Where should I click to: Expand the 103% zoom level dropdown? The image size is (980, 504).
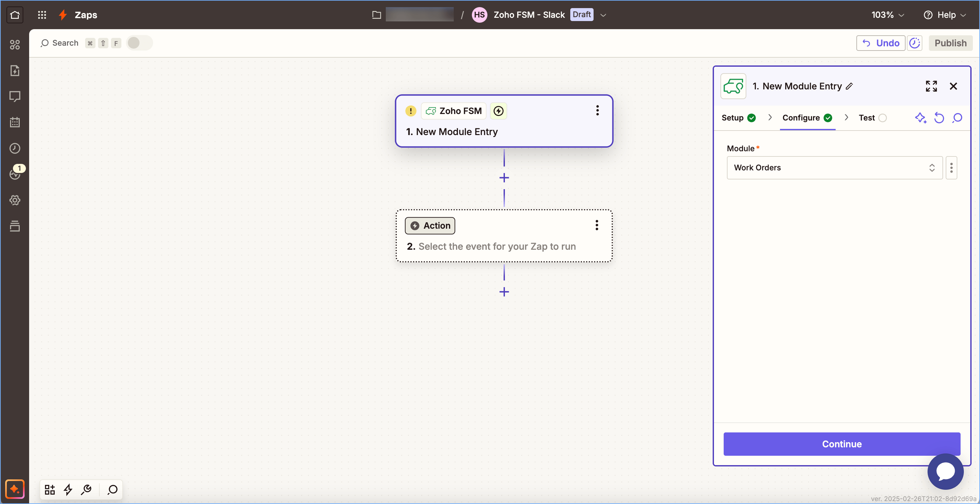tap(887, 15)
